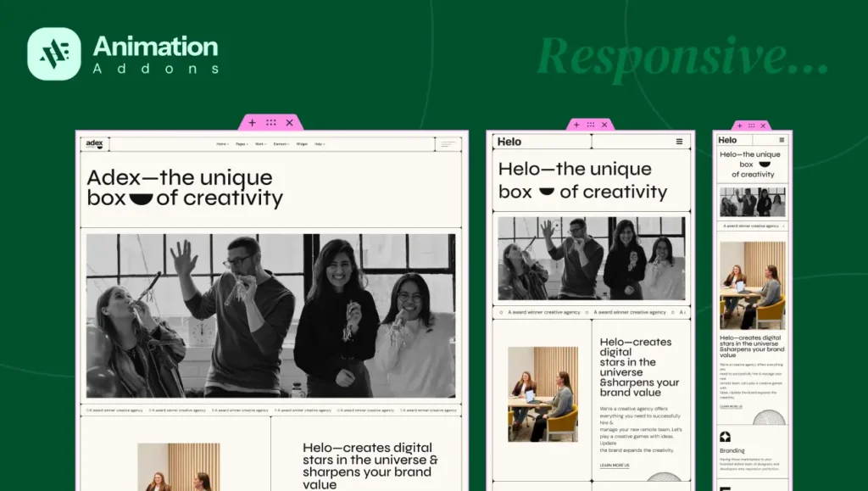Expand the Pages dropdown in the navigation bar
The width and height of the screenshot is (868, 491).
tap(240, 144)
